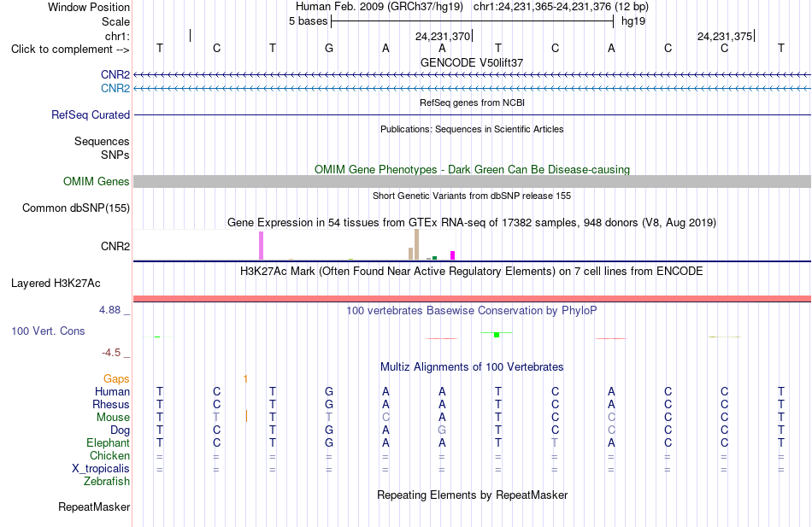Click the orange insertion bar in Mouse row
The image size is (812, 527).
246,416
